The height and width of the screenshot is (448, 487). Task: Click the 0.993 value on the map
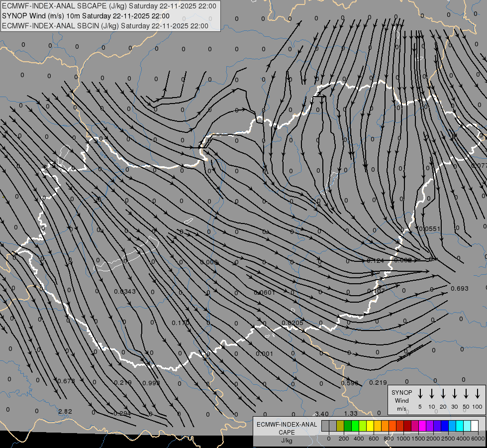(151, 383)
